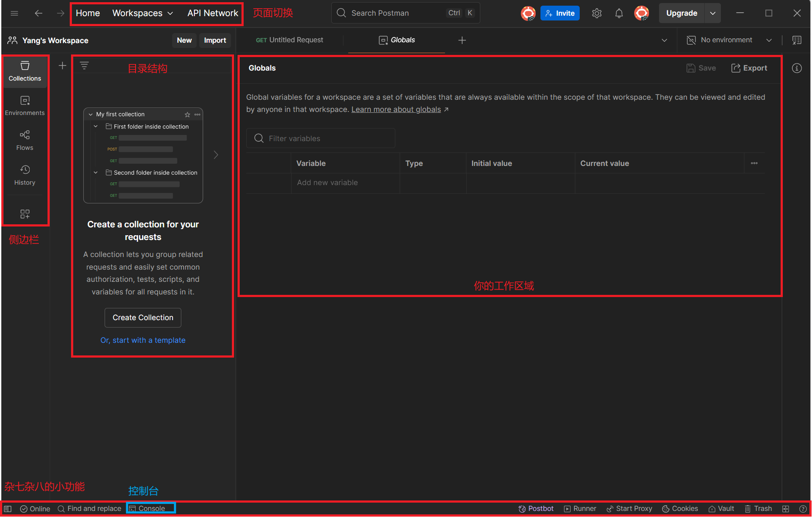Click the disabled Save button
This screenshot has width=812, height=517.
pos(701,68)
